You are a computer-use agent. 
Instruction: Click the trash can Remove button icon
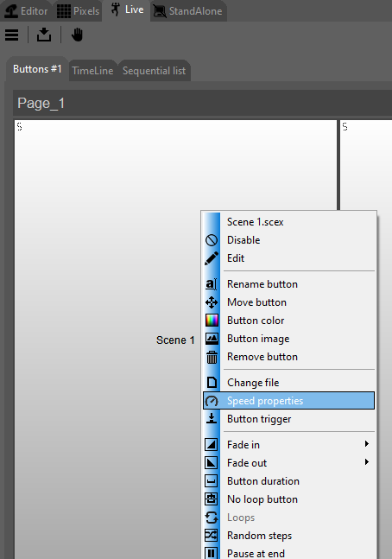pos(212,357)
